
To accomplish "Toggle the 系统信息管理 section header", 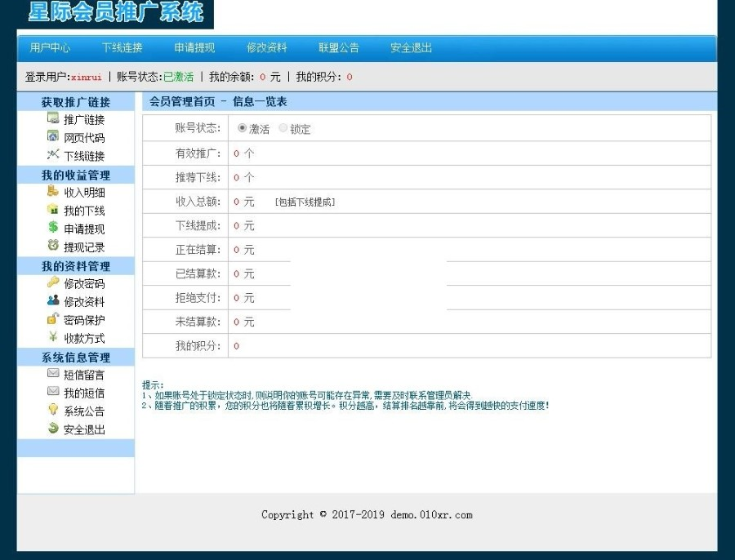I will [76, 357].
